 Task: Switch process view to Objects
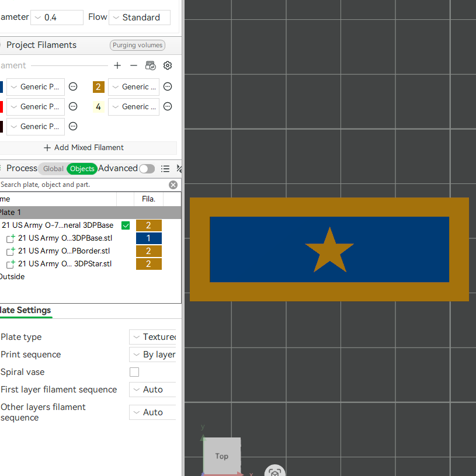point(82,169)
